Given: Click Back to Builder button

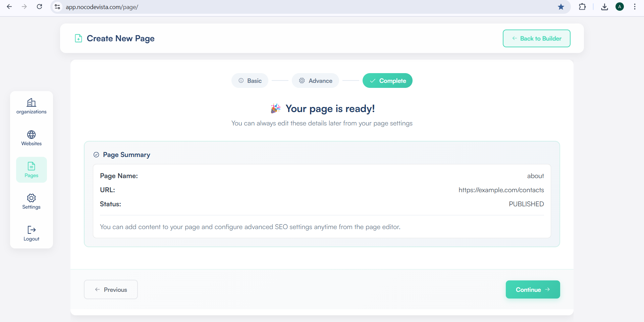Looking at the screenshot, I should click(x=536, y=39).
